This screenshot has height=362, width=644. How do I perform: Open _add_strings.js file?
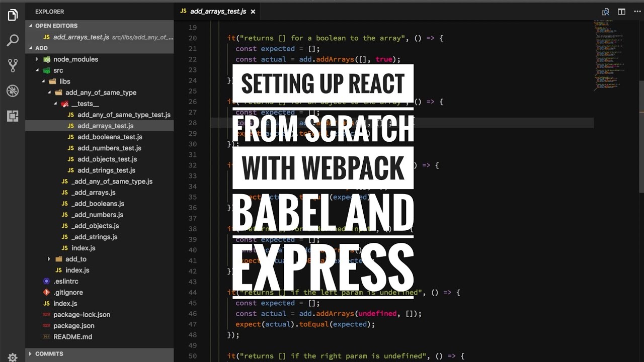click(x=100, y=237)
